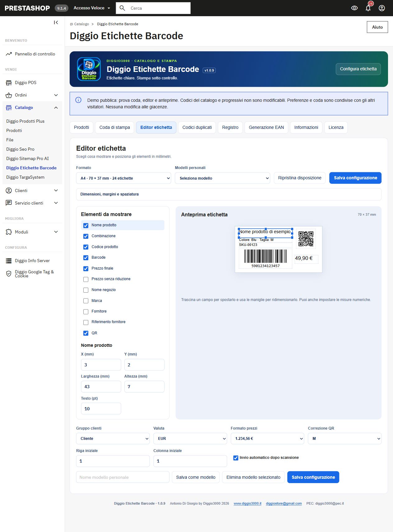Expand the Ordini sidebar menu
Image resolution: width=393 pixels, height=532 pixels.
point(56,95)
